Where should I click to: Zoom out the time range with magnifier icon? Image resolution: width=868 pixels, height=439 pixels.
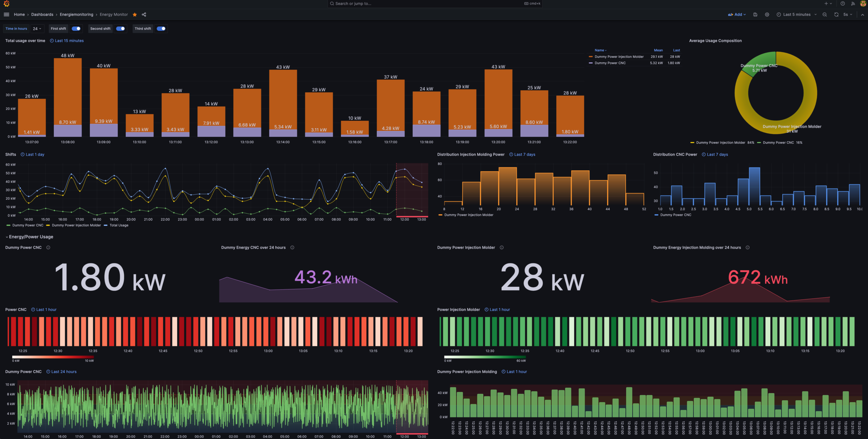click(825, 14)
